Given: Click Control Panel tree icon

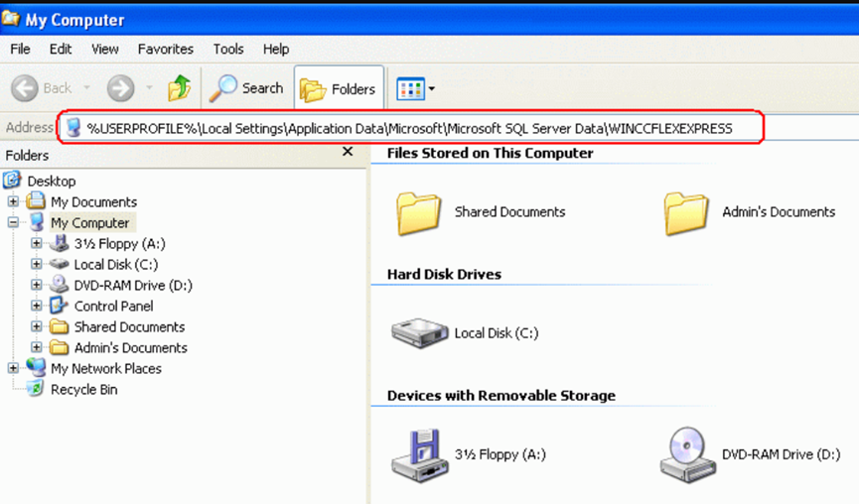Looking at the screenshot, I should [x=59, y=306].
